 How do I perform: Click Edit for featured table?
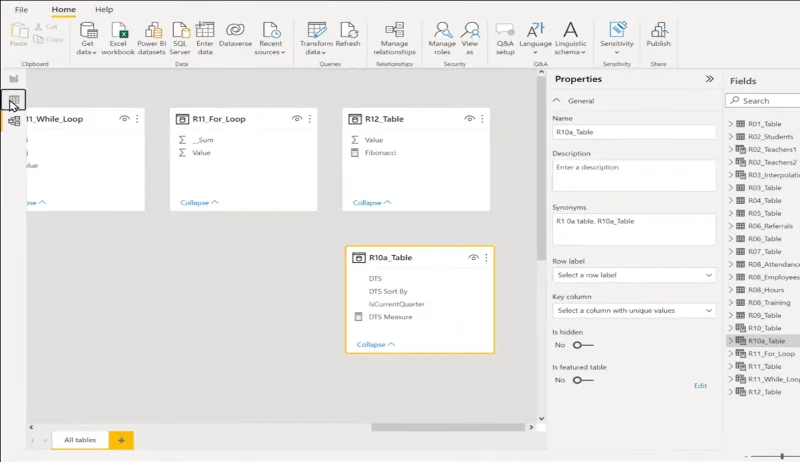coord(701,386)
